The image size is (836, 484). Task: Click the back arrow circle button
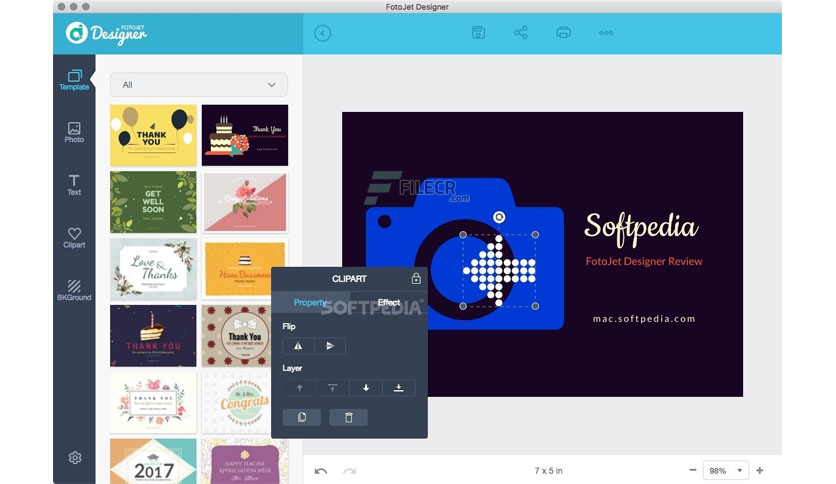[x=323, y=33]
